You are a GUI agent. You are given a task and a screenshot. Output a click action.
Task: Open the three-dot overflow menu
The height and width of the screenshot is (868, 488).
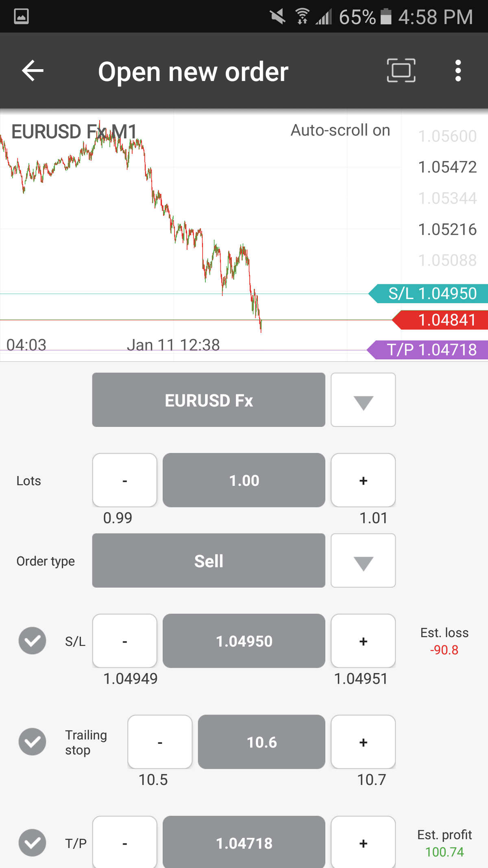(458, 71)
